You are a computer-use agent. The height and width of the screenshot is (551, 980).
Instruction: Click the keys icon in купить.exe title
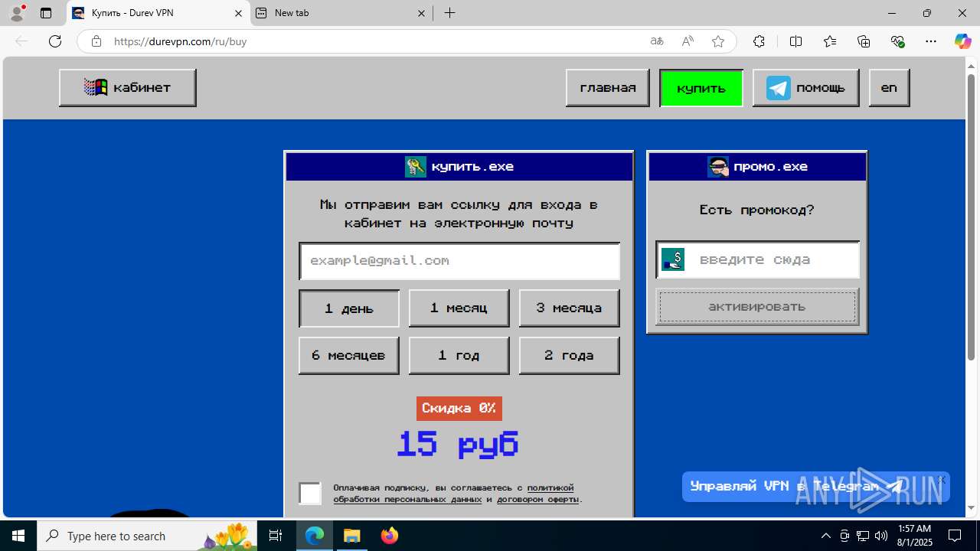click(416, 166)
